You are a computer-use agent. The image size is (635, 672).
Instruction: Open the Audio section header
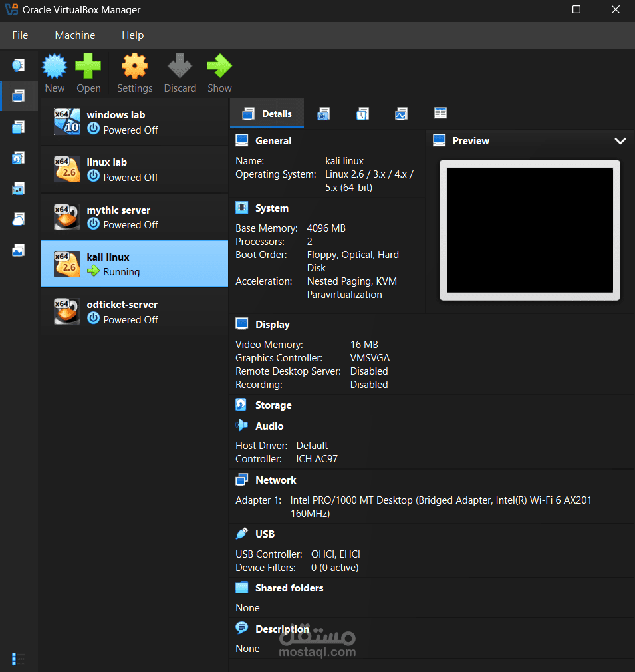tap(269, 426)
